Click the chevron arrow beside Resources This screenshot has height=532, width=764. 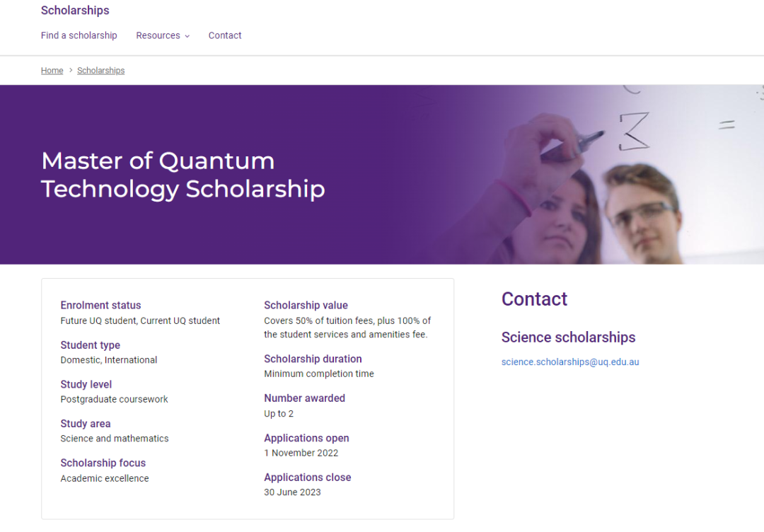187,36
